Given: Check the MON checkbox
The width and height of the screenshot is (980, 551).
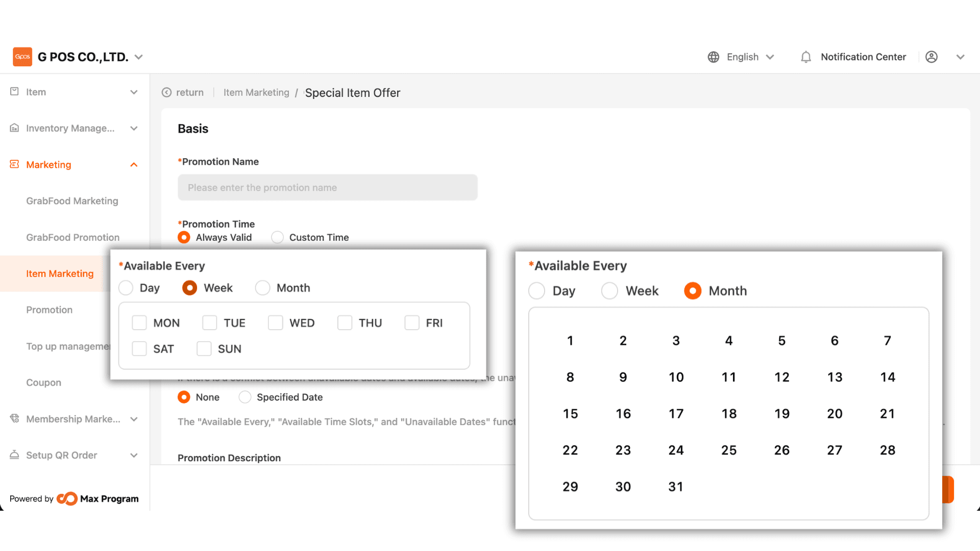Looking at the screenshot, I should (139, 322).
